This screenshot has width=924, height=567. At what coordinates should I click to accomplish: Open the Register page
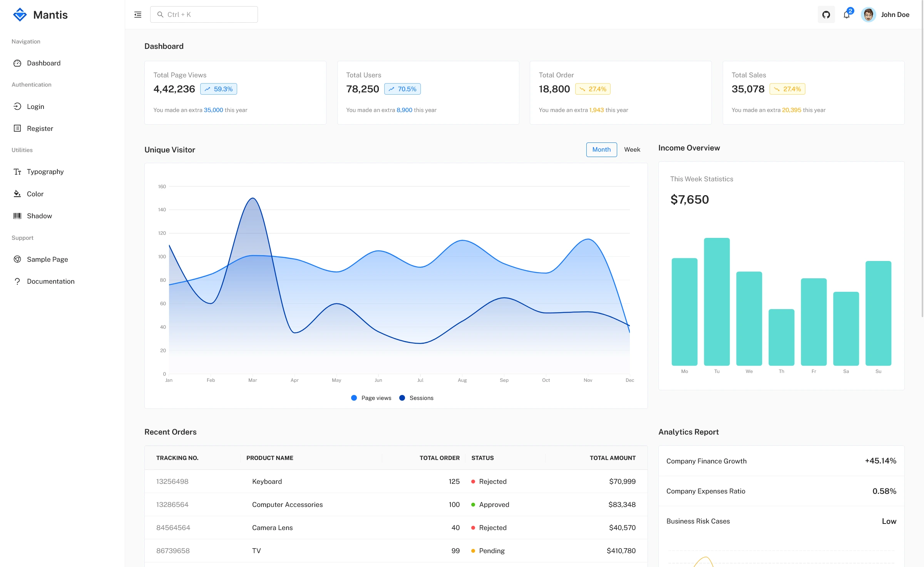tap(40, 128)
